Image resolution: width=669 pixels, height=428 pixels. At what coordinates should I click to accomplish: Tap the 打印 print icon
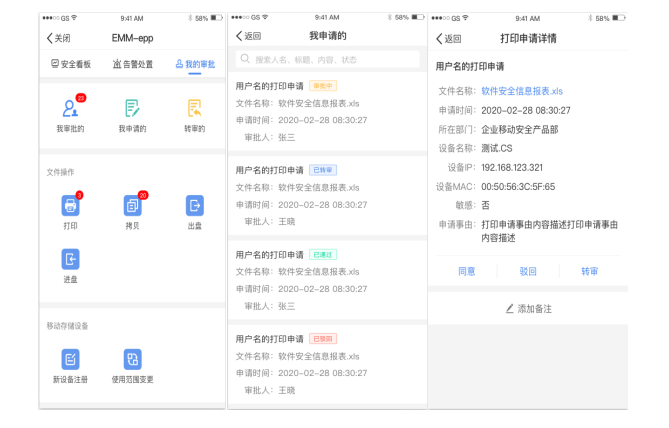click(x=70, y=205)
